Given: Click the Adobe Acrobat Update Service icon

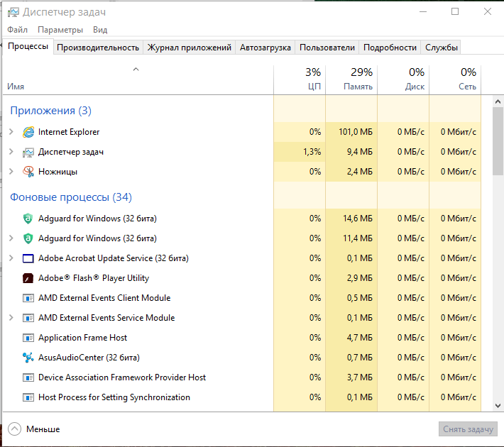Looking at the screenshot, I should tap(28, 258).
